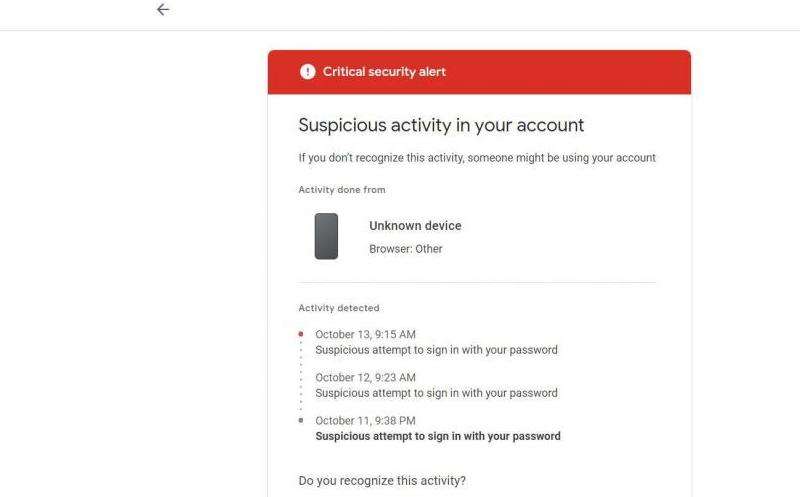Click the someone might be using your account sentence
The width and height of the screenshot is (800, 497).
(x=477, y=158)
